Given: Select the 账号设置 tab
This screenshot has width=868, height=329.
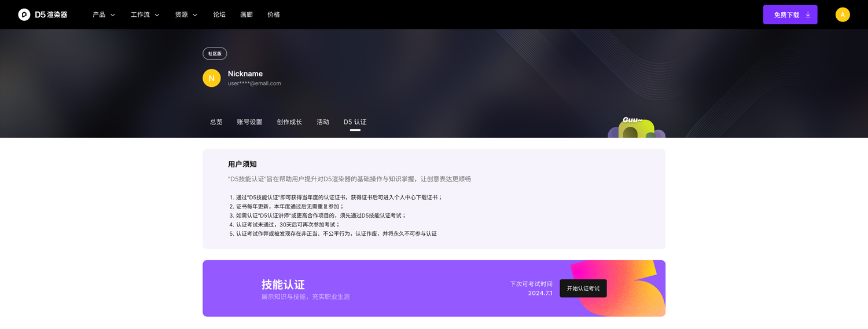Looking at the screenshot, I should (249, 122).
